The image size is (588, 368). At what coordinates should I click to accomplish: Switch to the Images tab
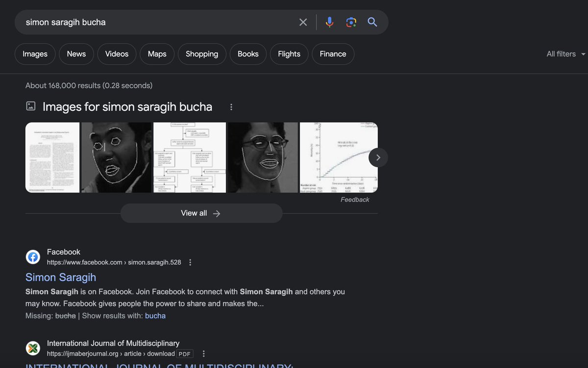click(x=35, y=54)
